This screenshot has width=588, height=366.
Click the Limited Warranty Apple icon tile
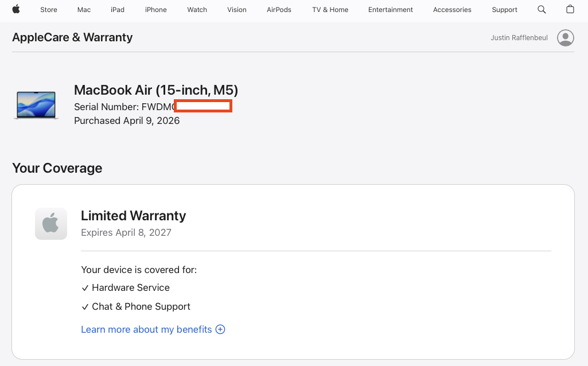click(51, 224)
